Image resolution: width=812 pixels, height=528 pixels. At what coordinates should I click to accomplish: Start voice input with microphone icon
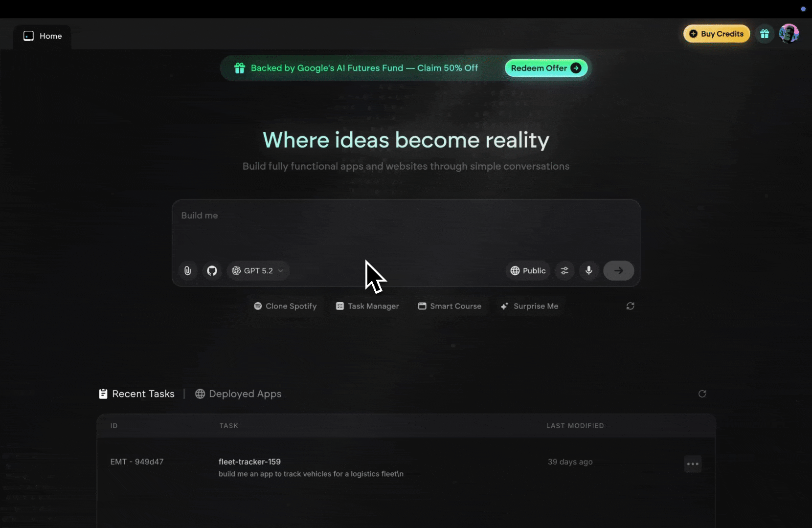click(x=589, y=270)
